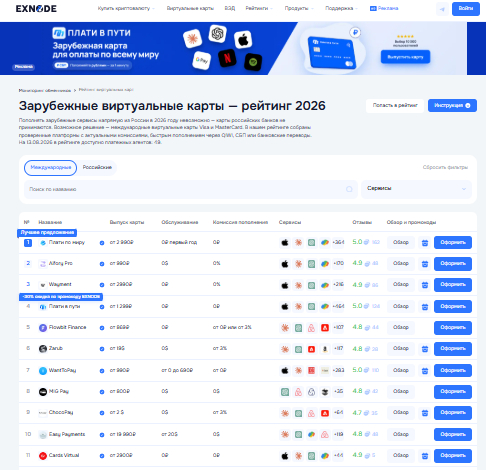This screenshot has width=486, height=470.
Task: Select the Международные filter tab
Action: click(x=50, y=167)
